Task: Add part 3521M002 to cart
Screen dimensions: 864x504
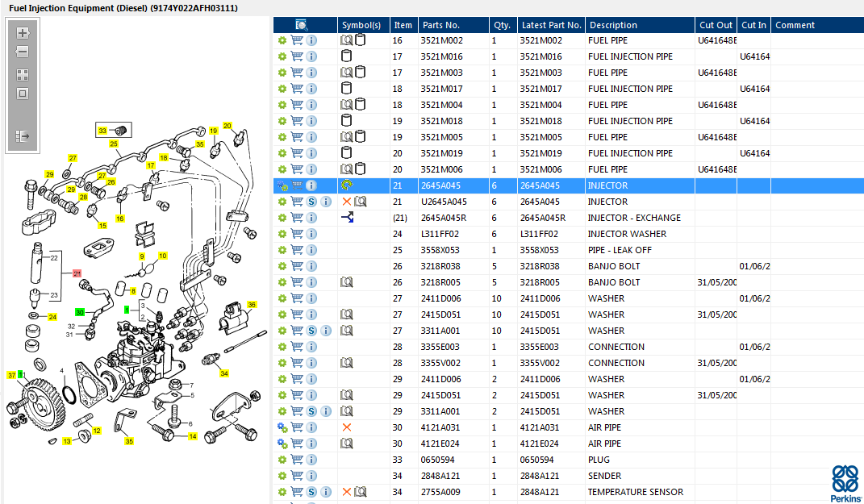Action: pyautogui.click(x=297, y=40)
